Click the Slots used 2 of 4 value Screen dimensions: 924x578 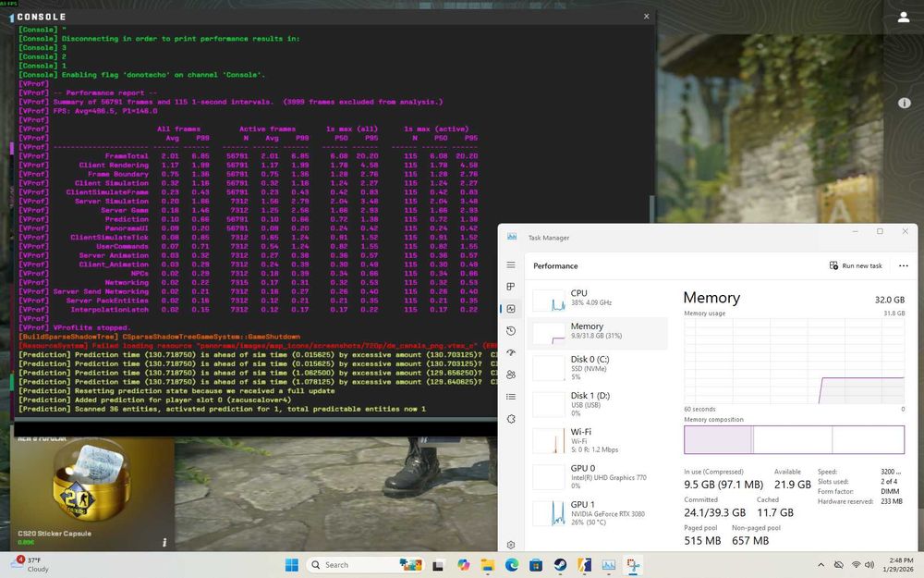(x=889, y=481)
